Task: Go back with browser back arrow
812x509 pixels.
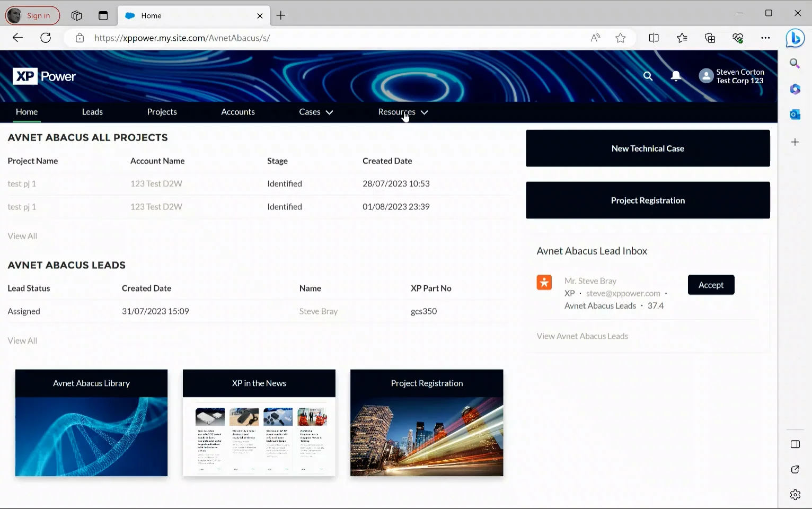Action: 17,38
